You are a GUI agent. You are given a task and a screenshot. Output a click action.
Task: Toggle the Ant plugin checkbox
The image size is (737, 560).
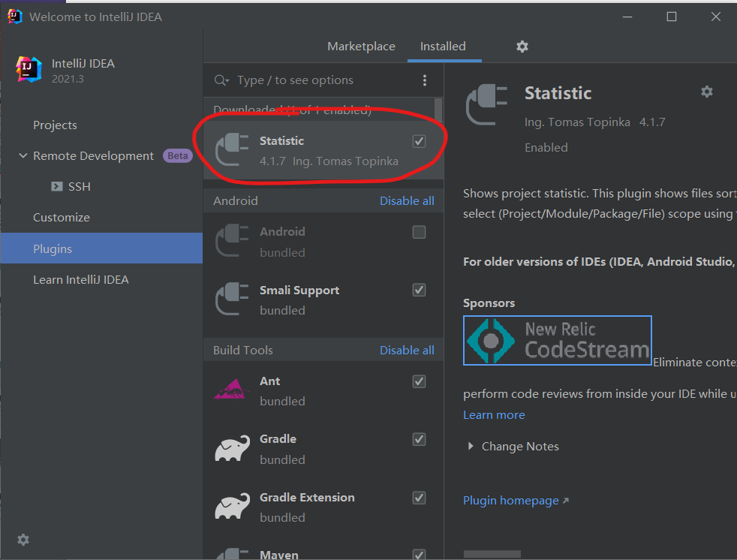(419, 381)
